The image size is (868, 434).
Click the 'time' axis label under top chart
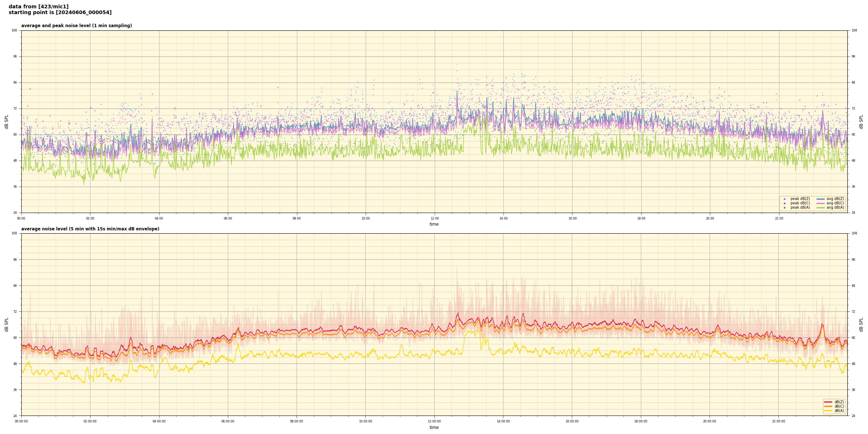click(434, 224)
